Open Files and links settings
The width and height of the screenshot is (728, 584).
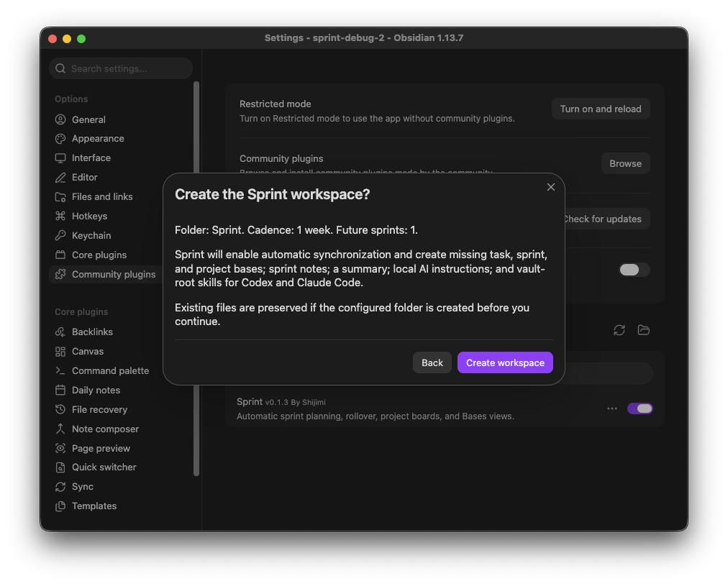106,197
